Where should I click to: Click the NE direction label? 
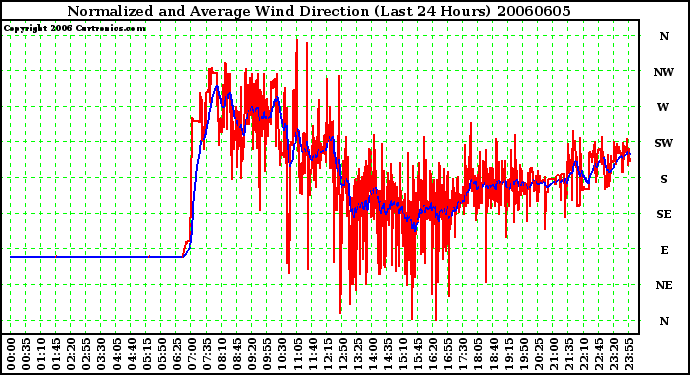pos(664,285)
